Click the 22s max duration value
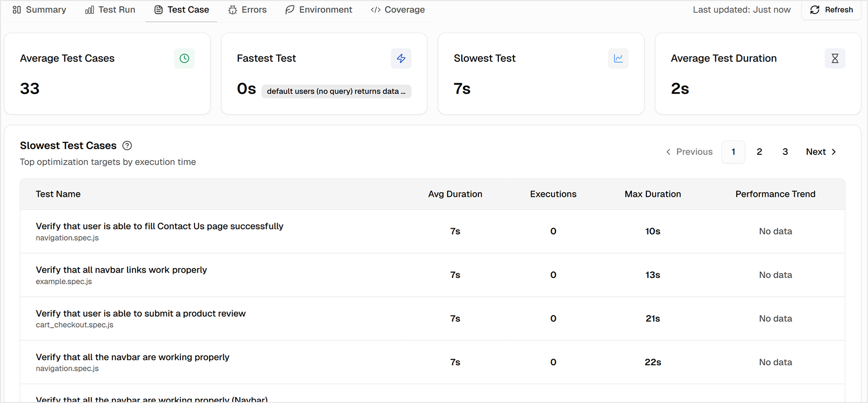 coord(653,362)
